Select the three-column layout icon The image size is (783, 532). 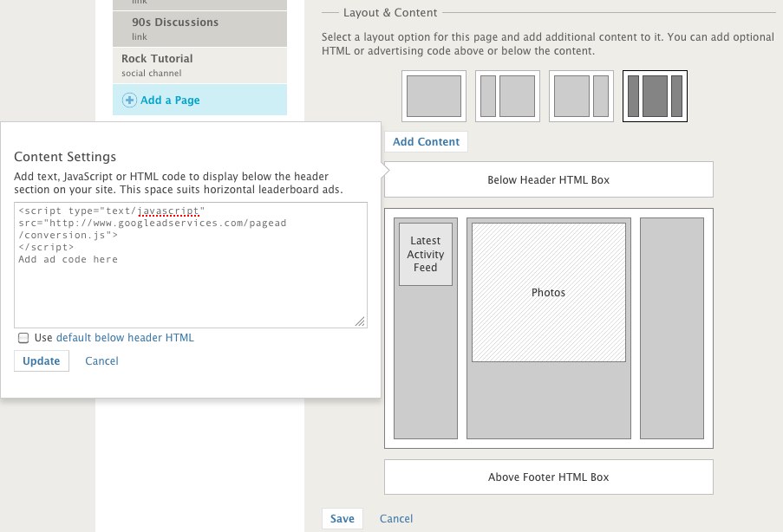655,96
